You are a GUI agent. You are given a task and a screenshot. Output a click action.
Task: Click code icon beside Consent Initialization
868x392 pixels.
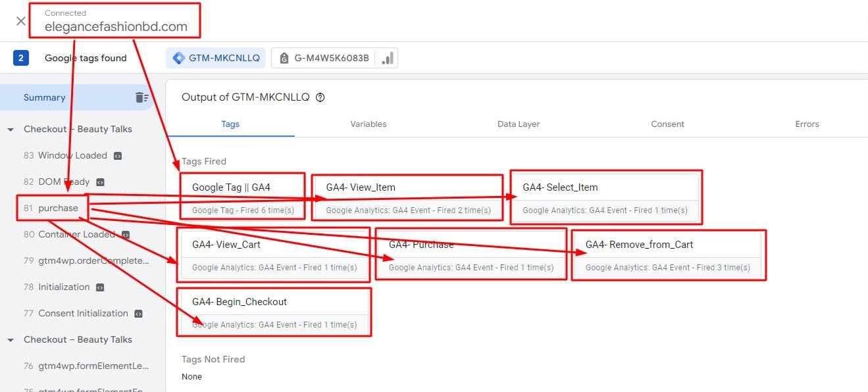click(x=139, y=314)
